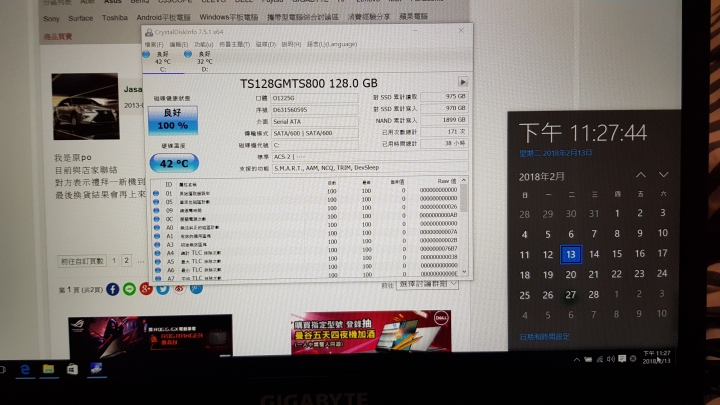Select highlighted date 13 in calendar
The image size is (720, 405).
pyautogui.click(x=571, y=254)
